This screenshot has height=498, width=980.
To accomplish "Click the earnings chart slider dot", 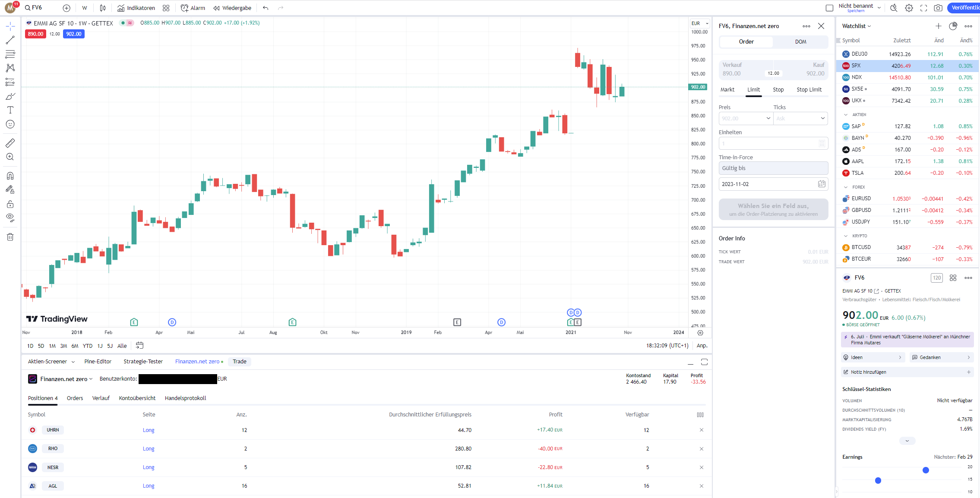I will click(x=925, y=470).
